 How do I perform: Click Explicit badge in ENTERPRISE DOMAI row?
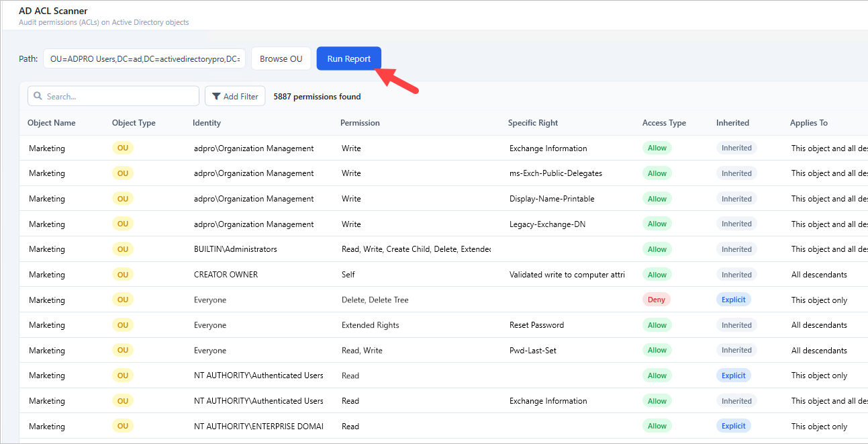click(x=734, y=426)
